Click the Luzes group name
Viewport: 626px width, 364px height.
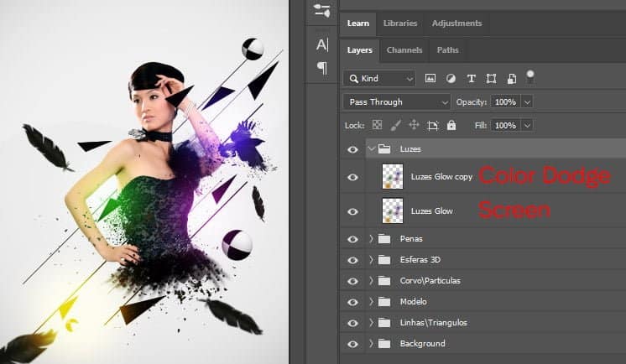pos(410,149)
